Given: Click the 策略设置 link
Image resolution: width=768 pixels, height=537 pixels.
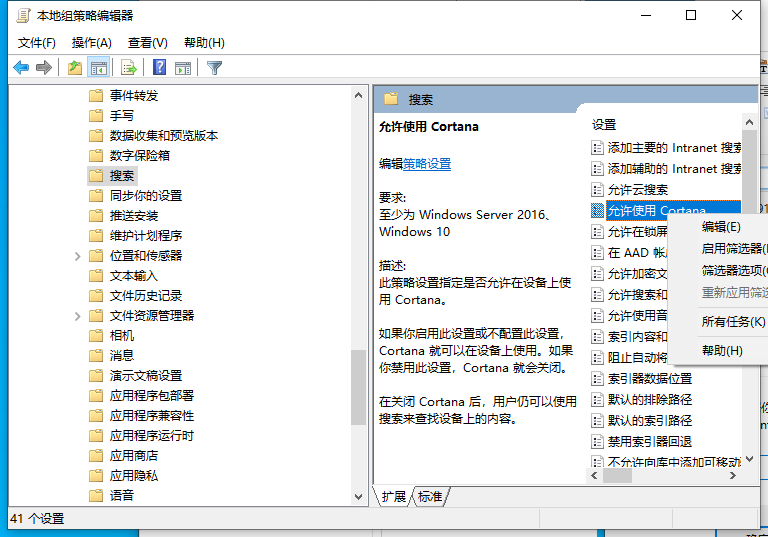Looking at the screenshot, I should [427, 164].
